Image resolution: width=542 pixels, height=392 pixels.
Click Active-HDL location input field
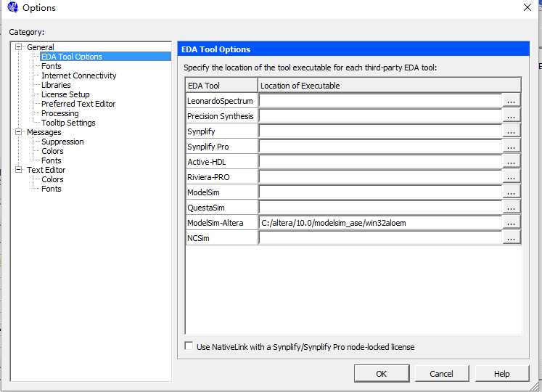(x=380, y=162)
